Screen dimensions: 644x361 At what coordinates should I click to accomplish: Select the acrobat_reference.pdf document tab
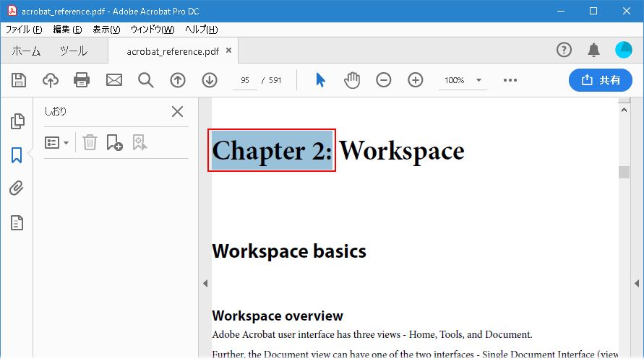[x=173, y=51]
